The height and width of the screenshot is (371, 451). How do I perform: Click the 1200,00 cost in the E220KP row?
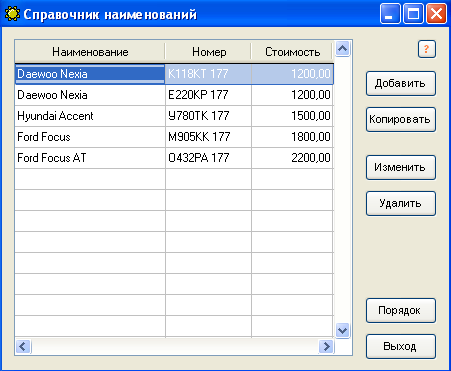pyautogui.click(x=292, y=95)
